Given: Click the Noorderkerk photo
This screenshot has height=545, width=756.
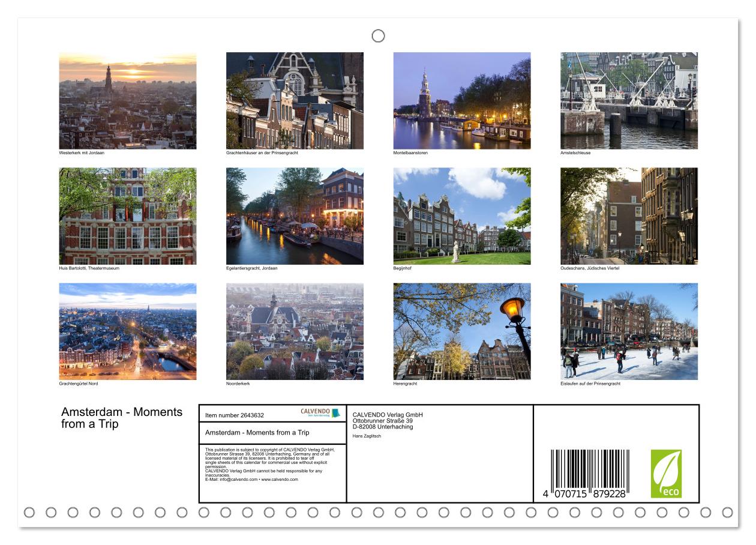Looking at the screenshot, I should [295, 331].
